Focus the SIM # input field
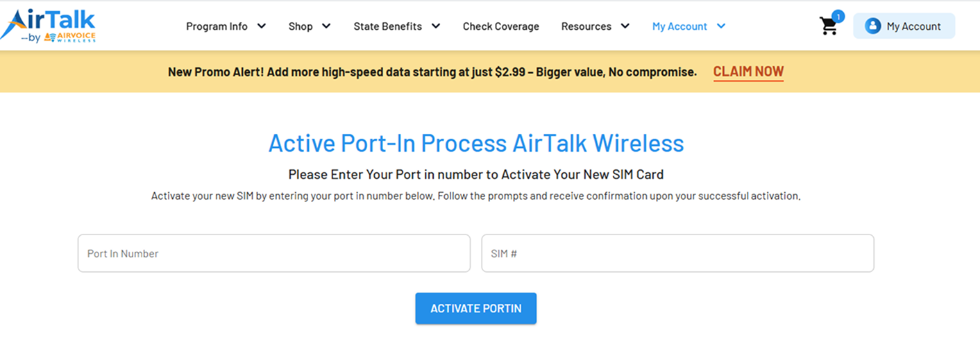Viewport: 980px width, 358px height. pos(677,253)
